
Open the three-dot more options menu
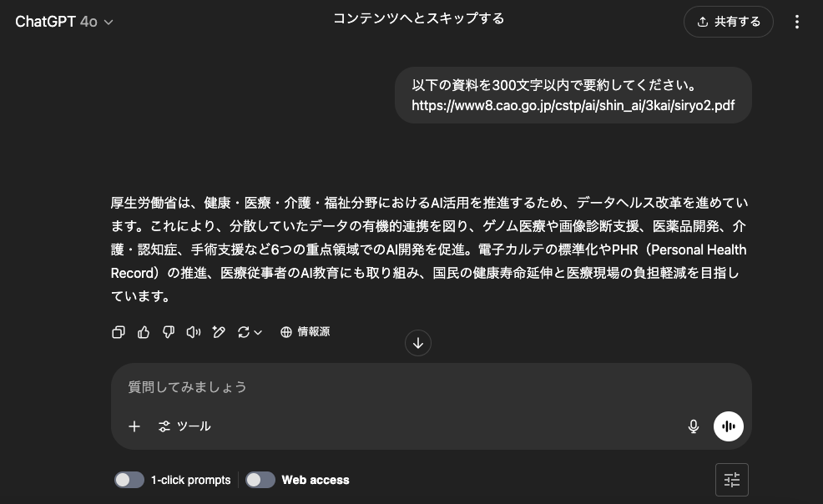tap(797, 22)
